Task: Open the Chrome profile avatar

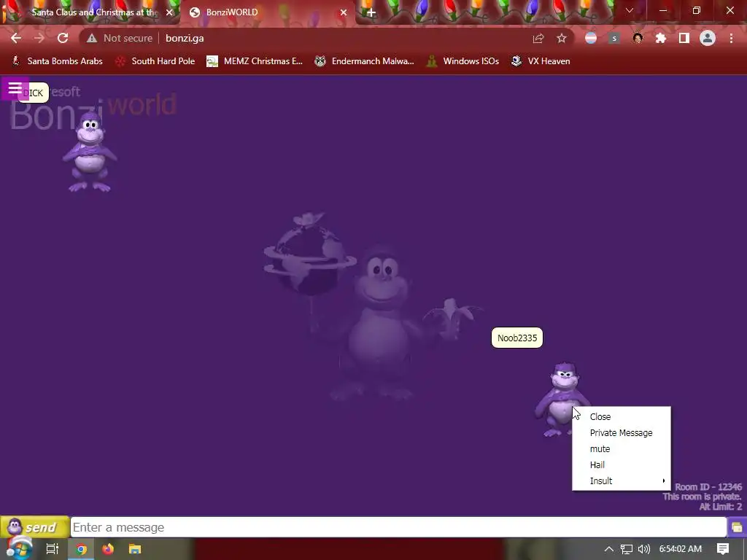Action: tap(708, 38)
